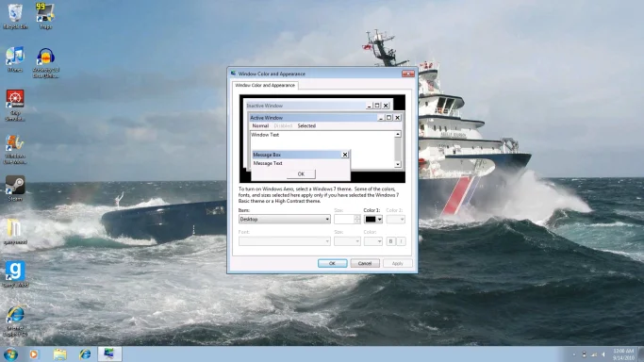The image size is (644, 362).
Task: Select the Window Color and Appearance tab
Action: pos(265,86)
